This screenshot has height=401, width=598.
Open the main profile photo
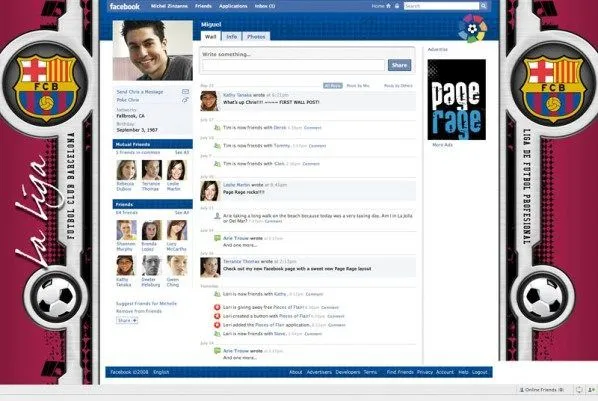point(153,50)
